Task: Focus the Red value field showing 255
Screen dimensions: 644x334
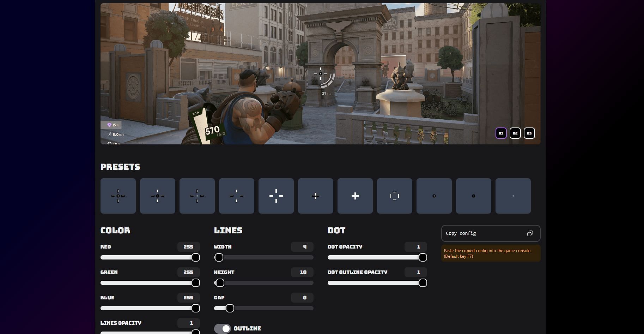Action: (189, 247)
